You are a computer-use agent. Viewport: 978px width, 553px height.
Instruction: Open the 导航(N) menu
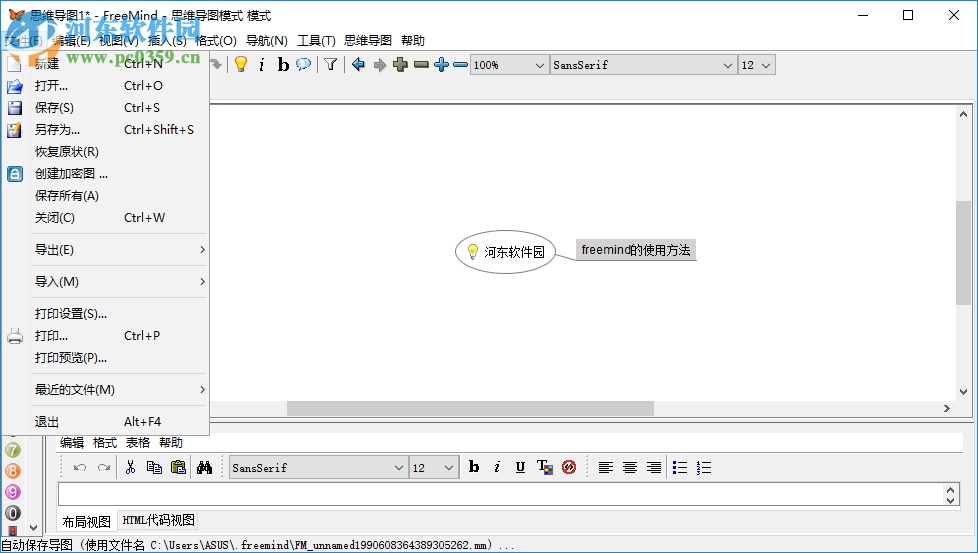tap(266, 41)
